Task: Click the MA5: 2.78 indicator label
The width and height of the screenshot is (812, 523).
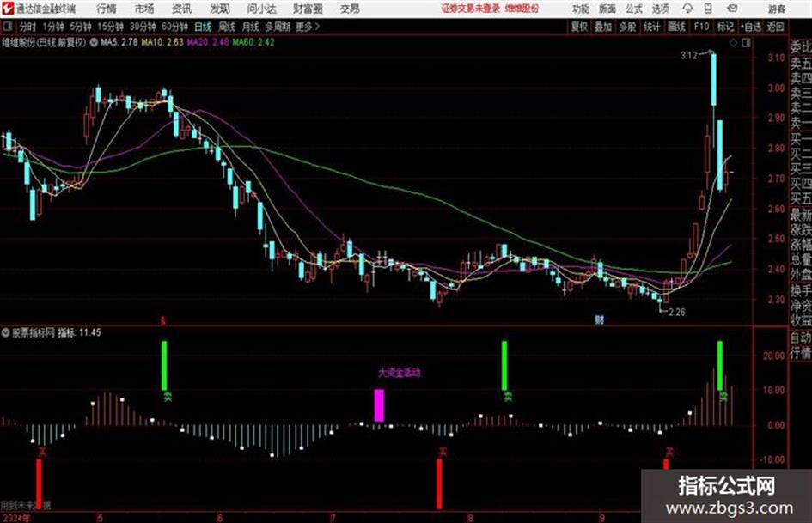Action: [x=119, y=42]
